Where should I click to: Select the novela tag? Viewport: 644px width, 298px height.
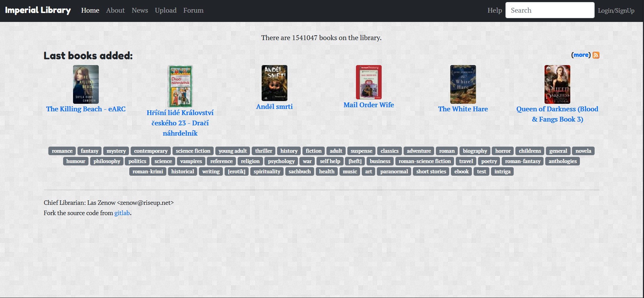583,151
